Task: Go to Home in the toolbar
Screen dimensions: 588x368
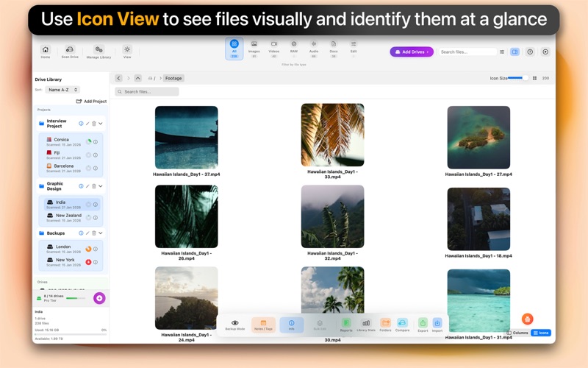Action: 46,52
